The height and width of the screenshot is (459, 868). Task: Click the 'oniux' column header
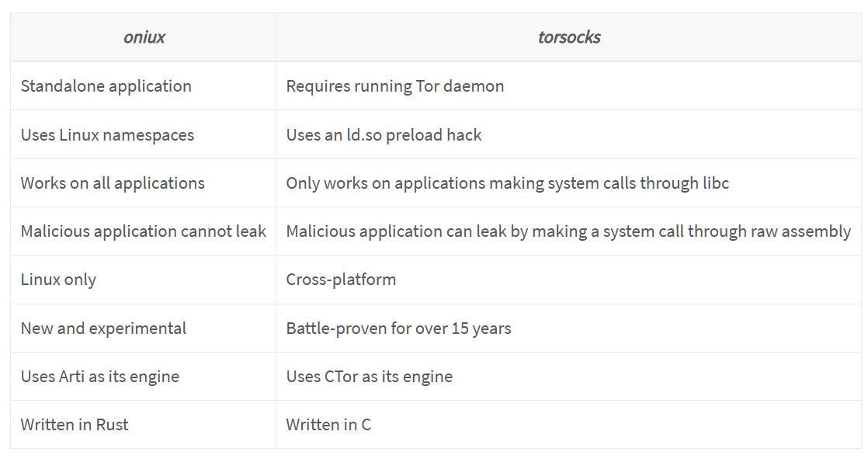[x=144, y=37]
